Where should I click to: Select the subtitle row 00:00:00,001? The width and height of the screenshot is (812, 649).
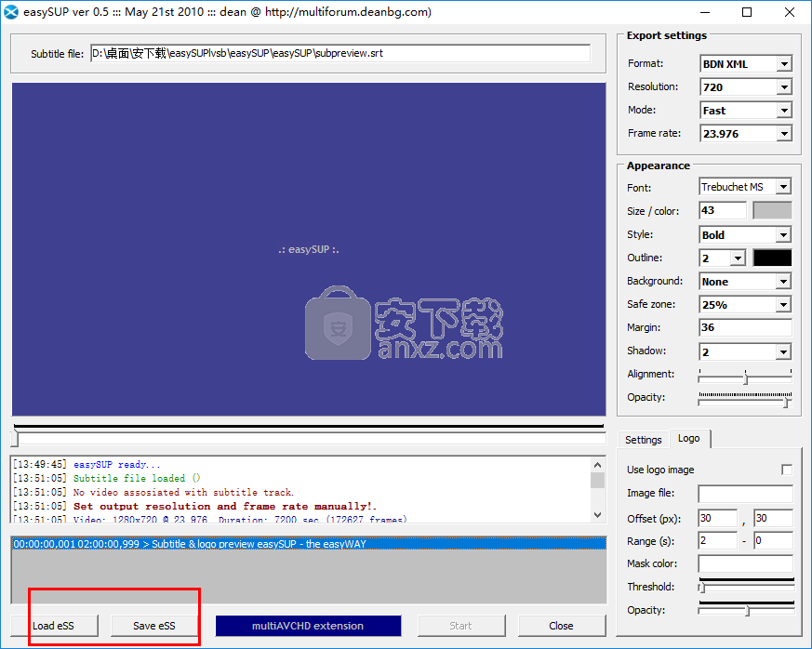point(309,544)
